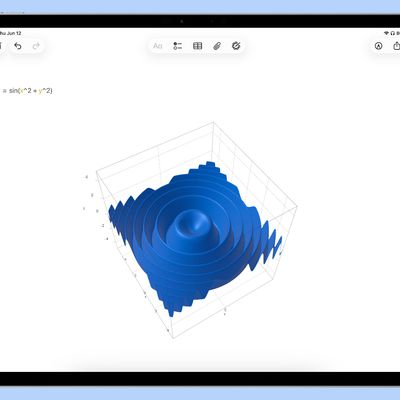Screen dimensions: 400x400
Task: Select the blue 3D surface graph
Action: tap(196, 238)
